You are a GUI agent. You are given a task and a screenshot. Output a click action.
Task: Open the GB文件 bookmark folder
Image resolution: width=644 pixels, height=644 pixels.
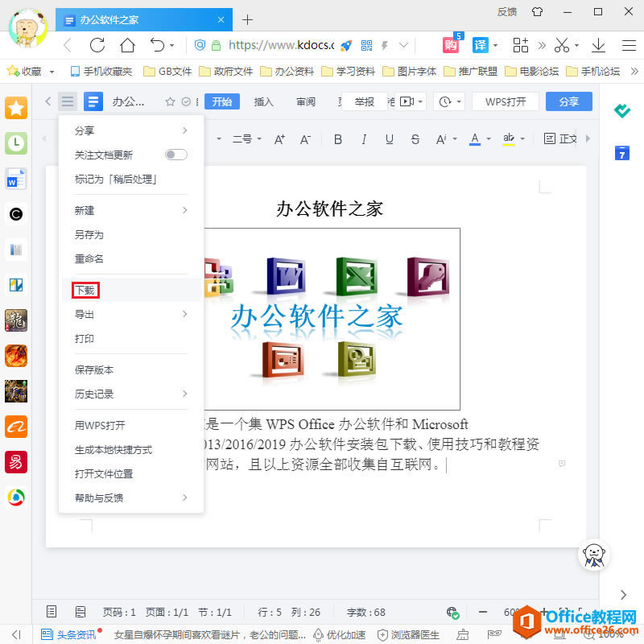(167, 72)
